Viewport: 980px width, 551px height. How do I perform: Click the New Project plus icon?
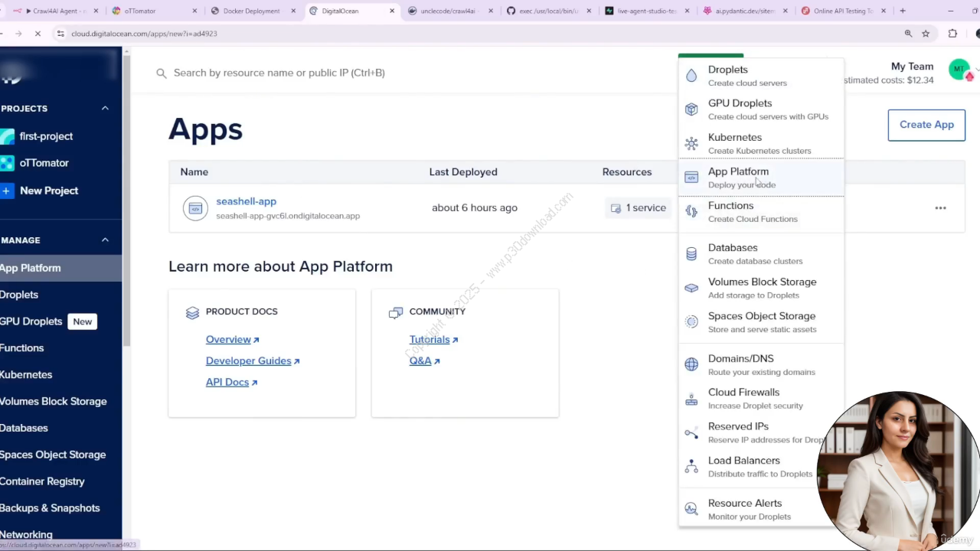coord(7,191)
